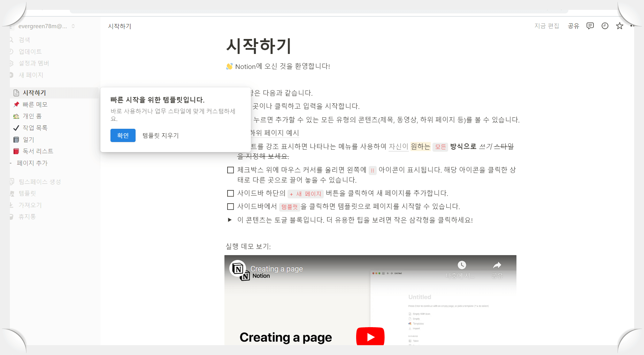Open 설정과 멤버 settings from the sidebar
The width and height of the screenshot is (644, 355).
[34, 63]
